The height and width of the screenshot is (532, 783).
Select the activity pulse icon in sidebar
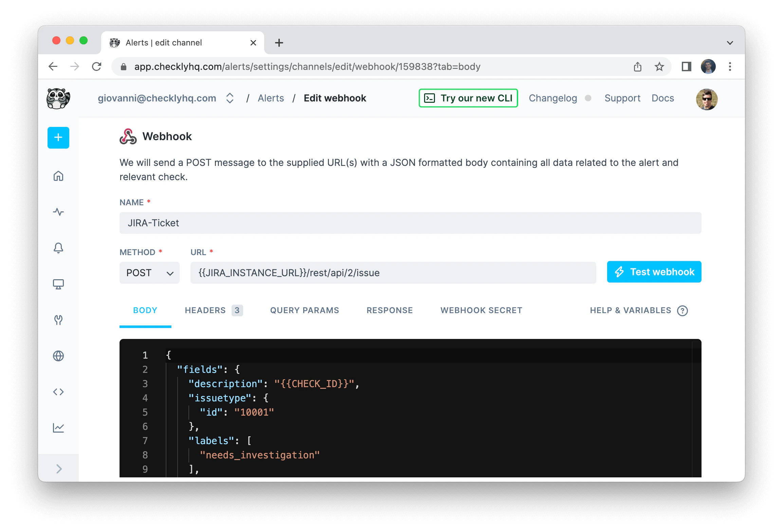tap(58, 212)
